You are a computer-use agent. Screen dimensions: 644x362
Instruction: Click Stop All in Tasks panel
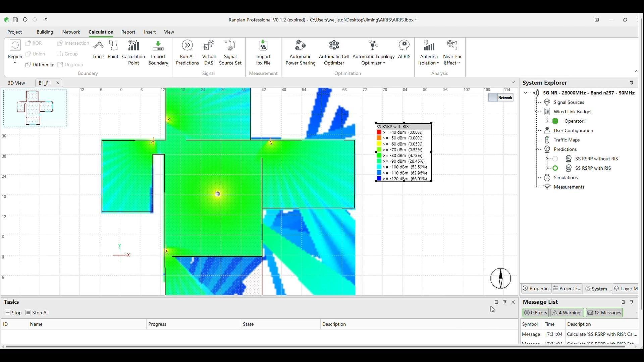point(37,313)
